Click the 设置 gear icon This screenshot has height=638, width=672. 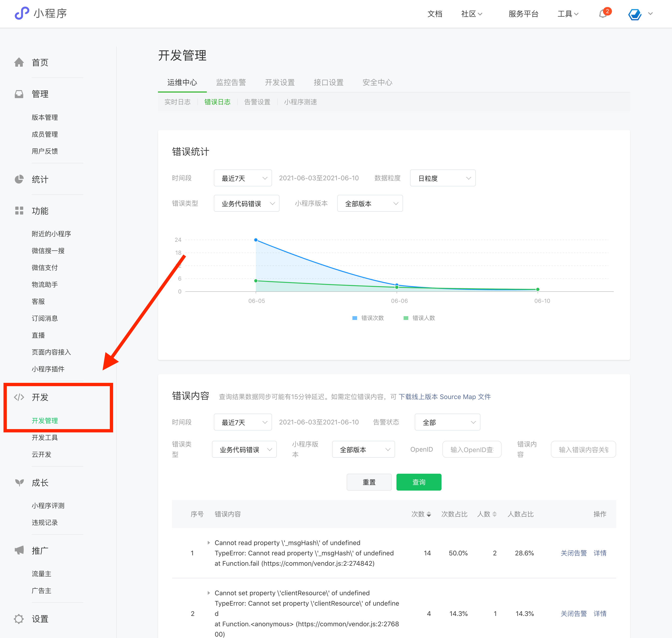click(x=19, y=619)
